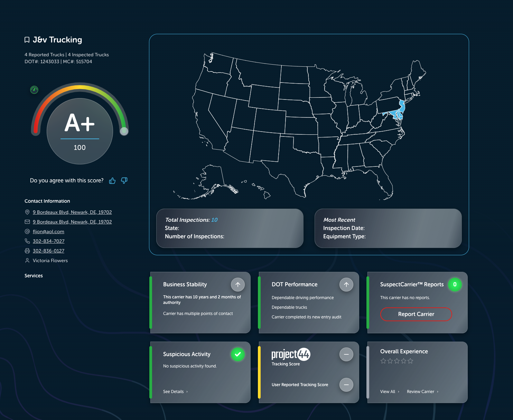Open the project44 logo on the Tracking Score card
This screenshot has height=420, width=513.
tap(290, 354)
